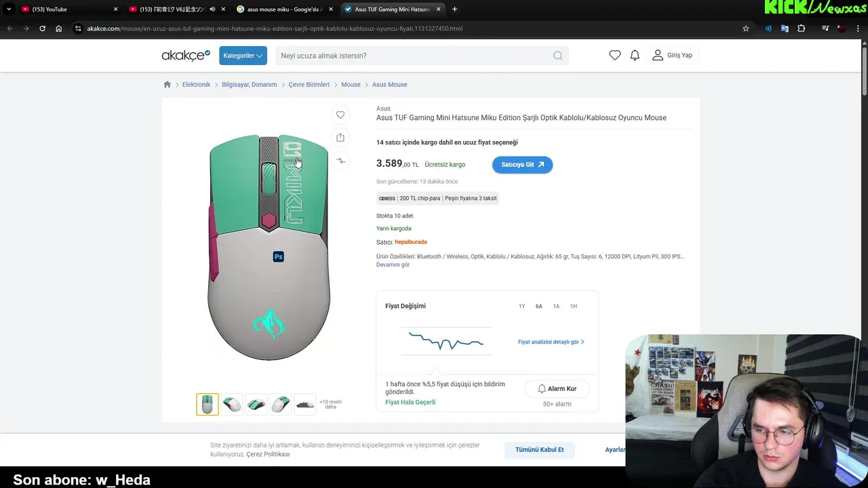Viewport: 868px width, 488px height.
Task: Select 1A price history range
Action: (556, 306)
